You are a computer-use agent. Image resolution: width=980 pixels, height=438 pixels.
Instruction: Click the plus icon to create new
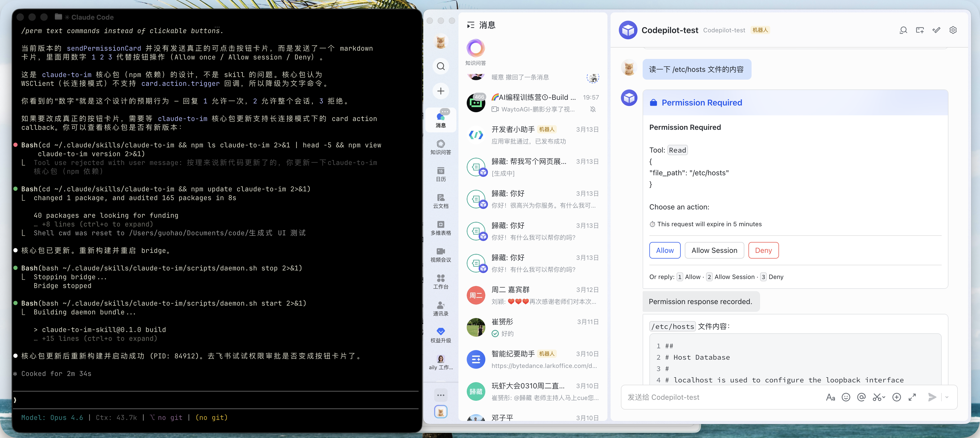click(441, 91)
